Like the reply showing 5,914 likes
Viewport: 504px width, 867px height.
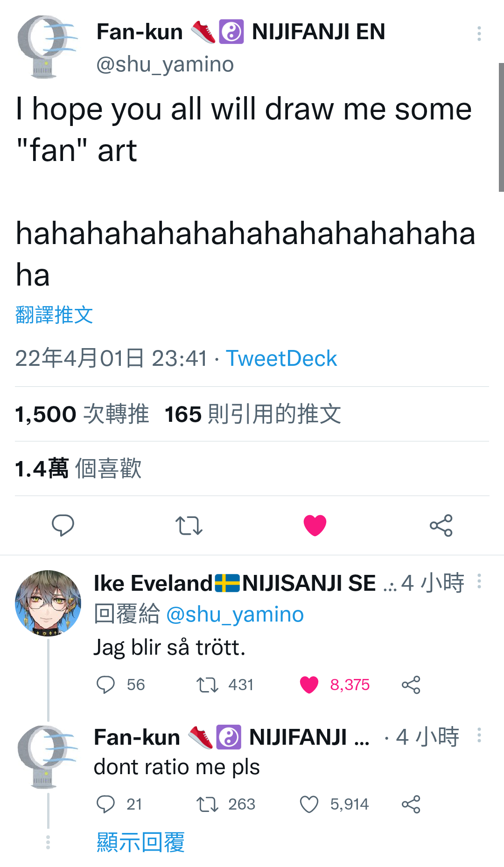[309, 804]
